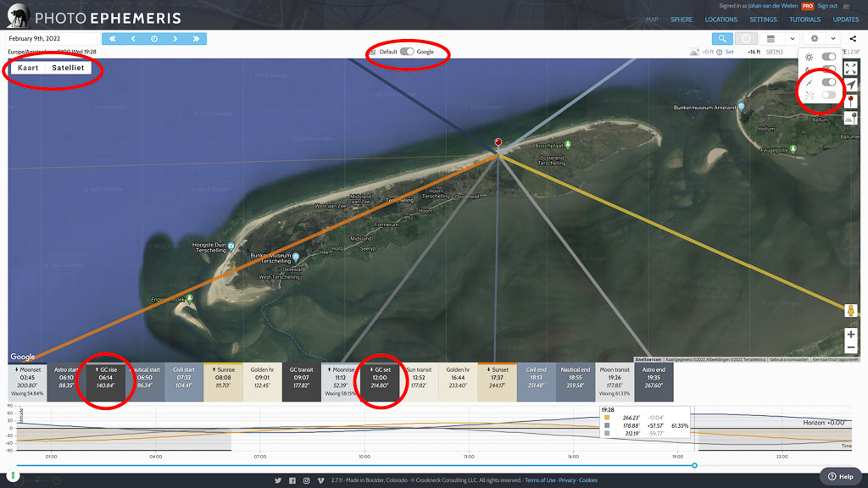868x488 pixels.
Task: Jump back a large date step with double-left arrows
Action: point(113,39)
